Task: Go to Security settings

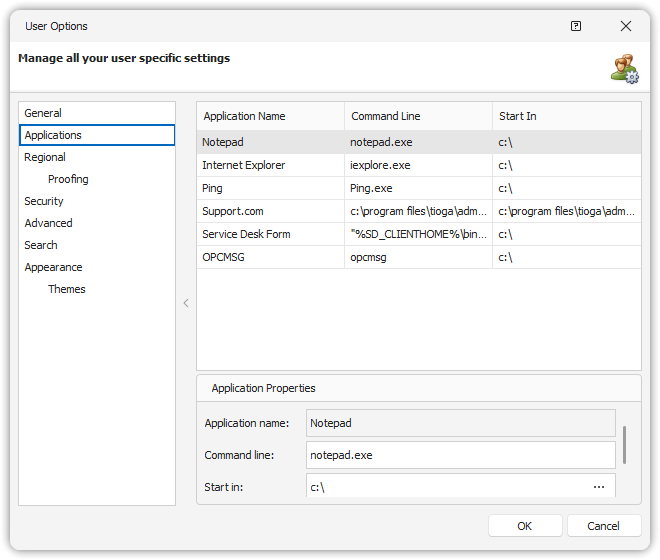Action: [44, 201]
